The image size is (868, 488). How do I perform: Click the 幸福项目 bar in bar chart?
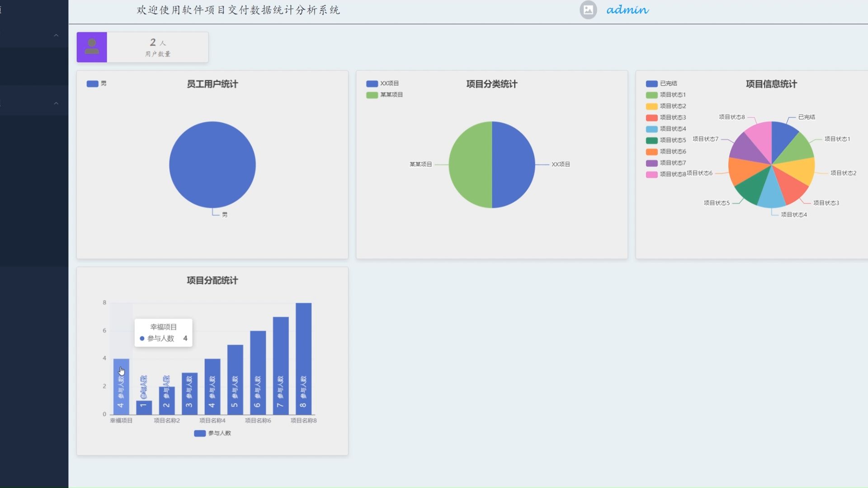pyautogui.click(x=121, y=387)
